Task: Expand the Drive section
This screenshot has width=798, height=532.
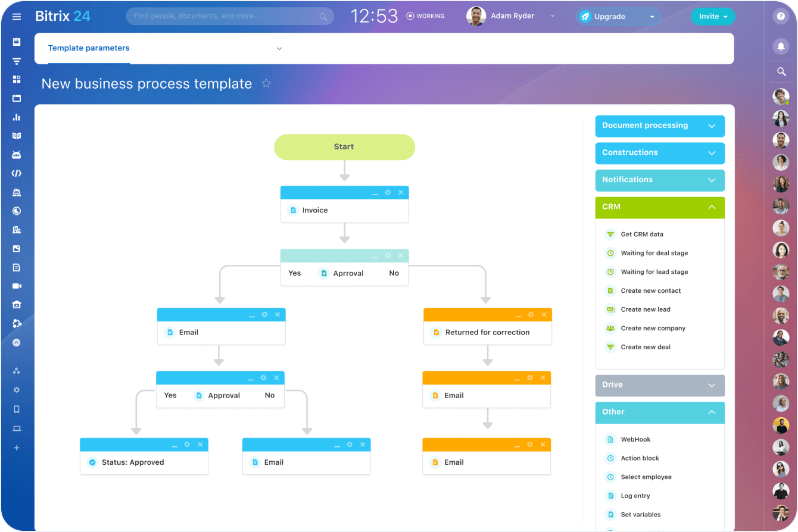Action: (659, 385)
